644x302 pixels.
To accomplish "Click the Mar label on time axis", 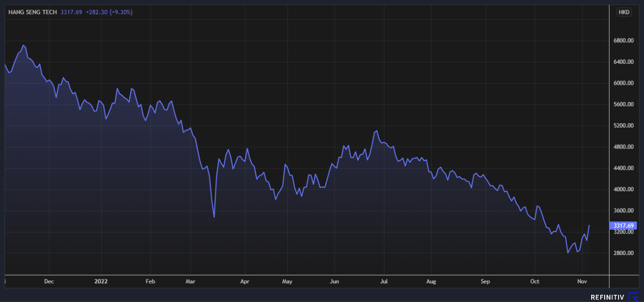I will click(191, 281).
